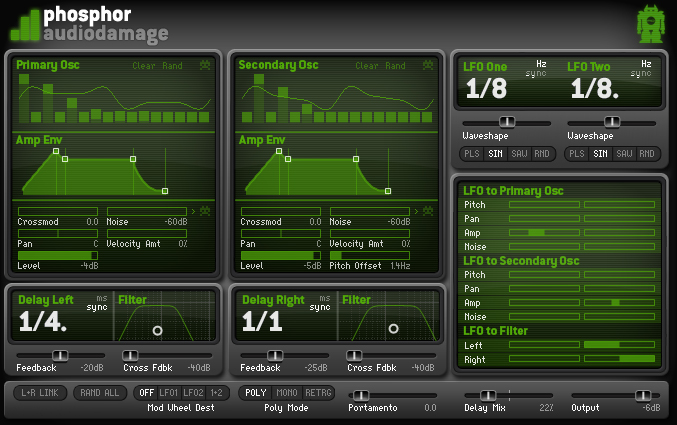The image size is (677, 425).
Task: Click the Output slider handle
Action: (643, 395)
